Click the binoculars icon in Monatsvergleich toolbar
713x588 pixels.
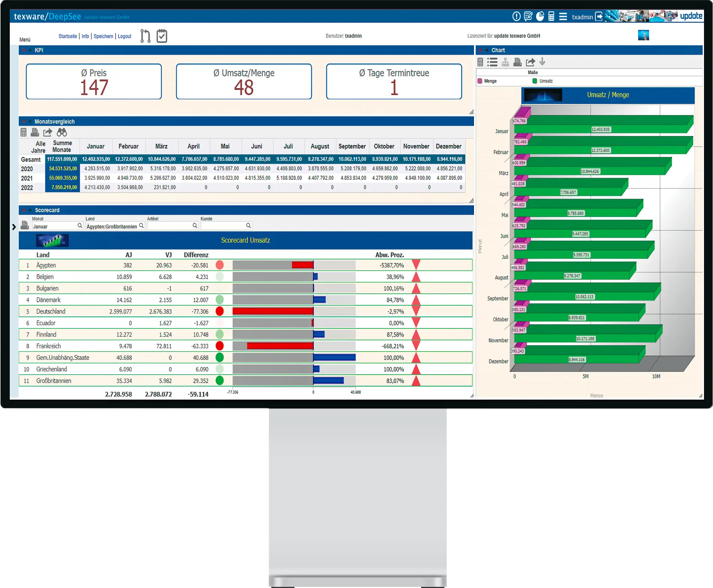62,133
